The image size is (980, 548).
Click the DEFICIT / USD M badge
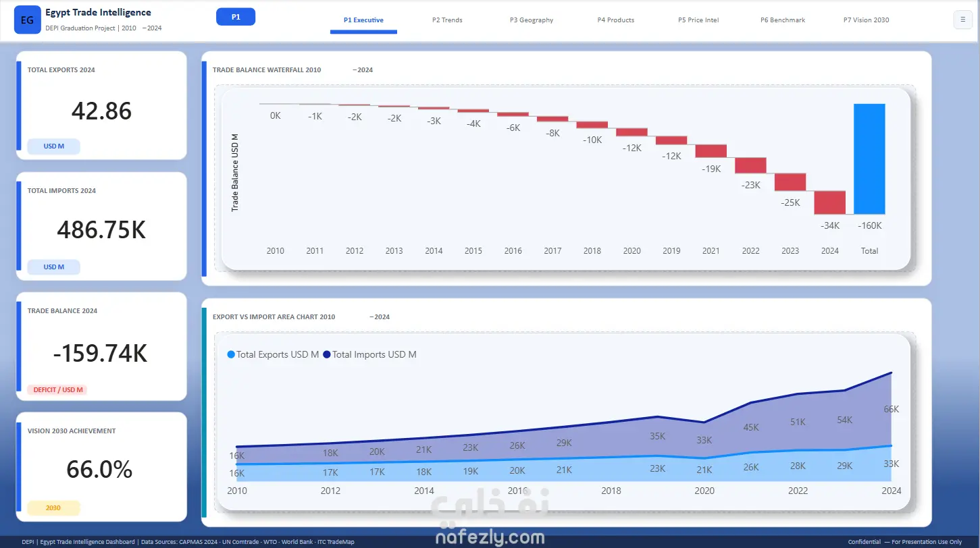[57, 389]
